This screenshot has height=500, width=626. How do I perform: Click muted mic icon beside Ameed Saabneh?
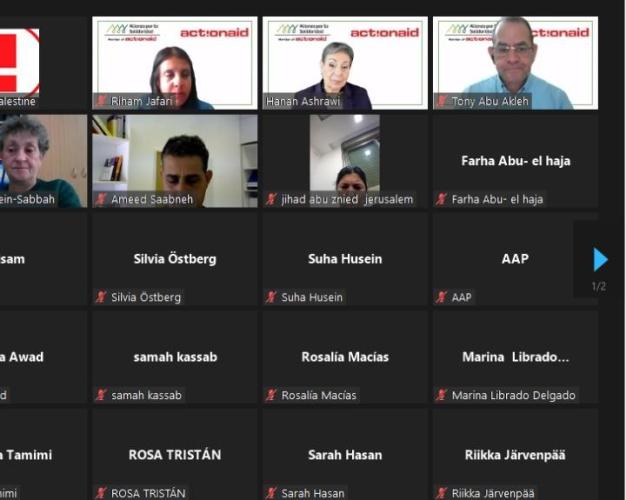[101, 199]
